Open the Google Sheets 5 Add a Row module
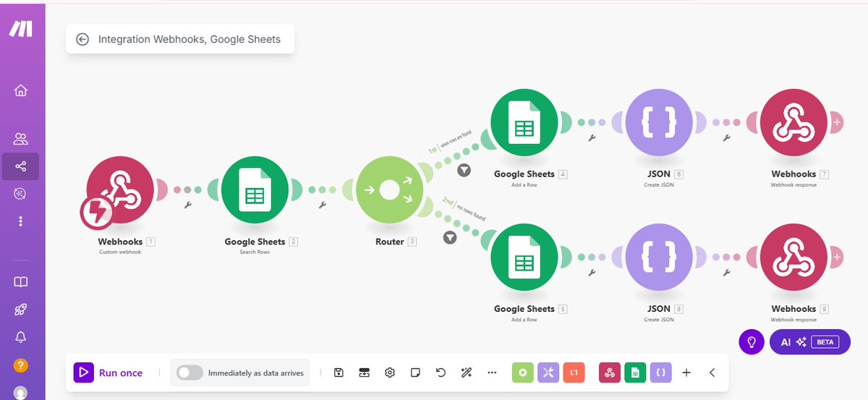Screen dimensions: 868x400 tap(524, 258)
